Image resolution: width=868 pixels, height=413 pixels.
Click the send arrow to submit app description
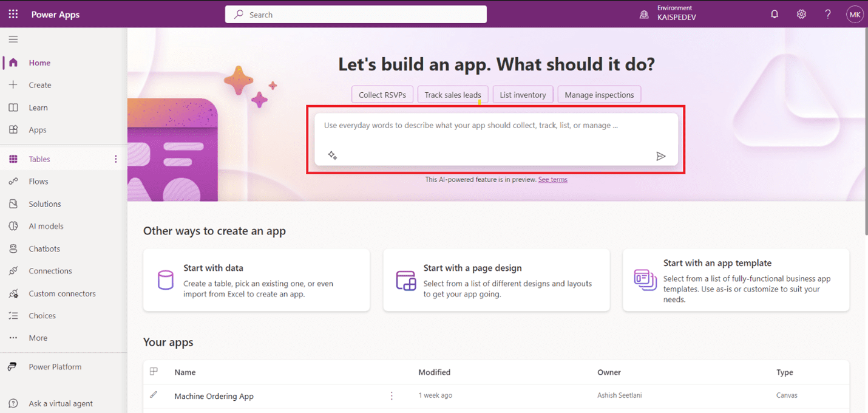[x=662, y=156]
